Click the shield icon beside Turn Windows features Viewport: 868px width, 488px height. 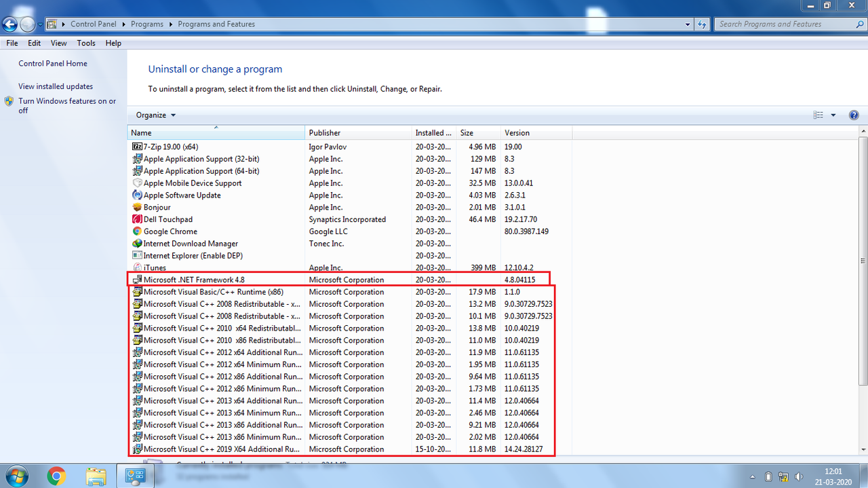9,101
